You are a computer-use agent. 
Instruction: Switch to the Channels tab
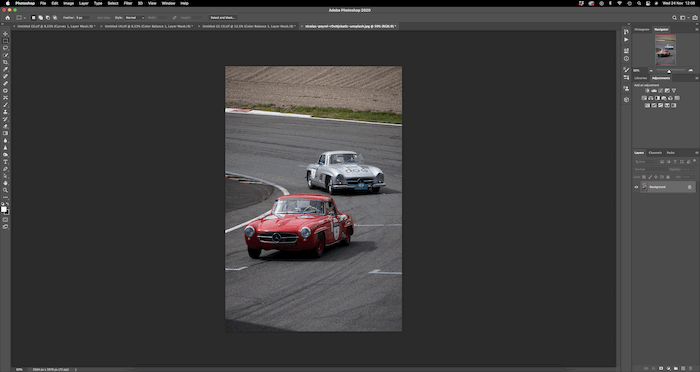coord(655,153)
